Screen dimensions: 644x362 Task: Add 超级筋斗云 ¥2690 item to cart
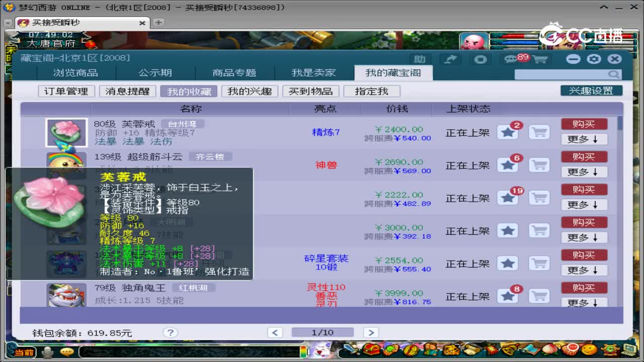(x=539, y=165)
